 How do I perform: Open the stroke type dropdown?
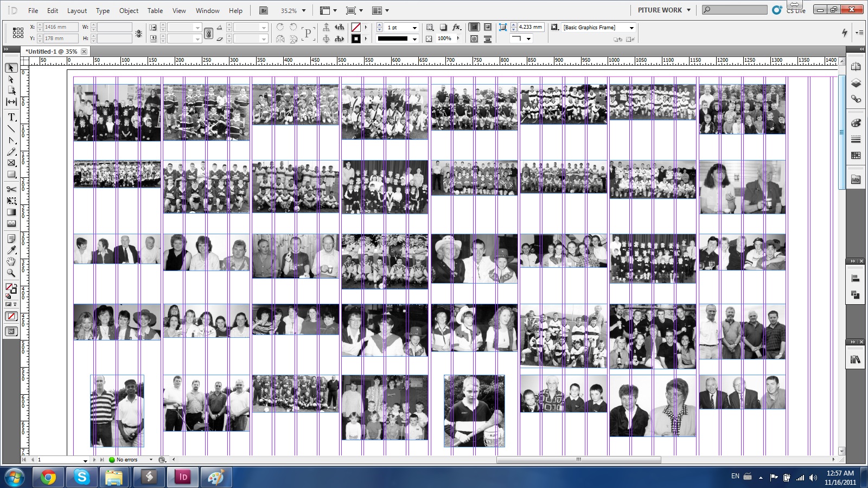415,39
